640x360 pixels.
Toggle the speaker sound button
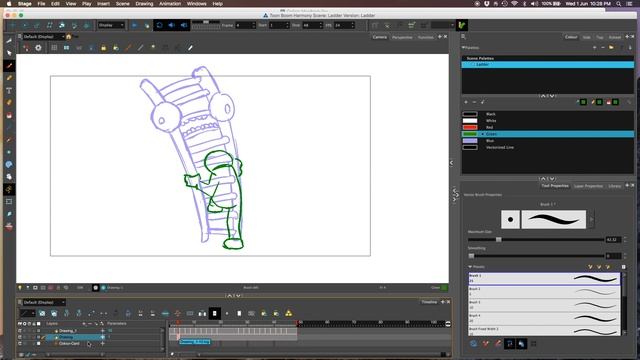click(171, 25)
